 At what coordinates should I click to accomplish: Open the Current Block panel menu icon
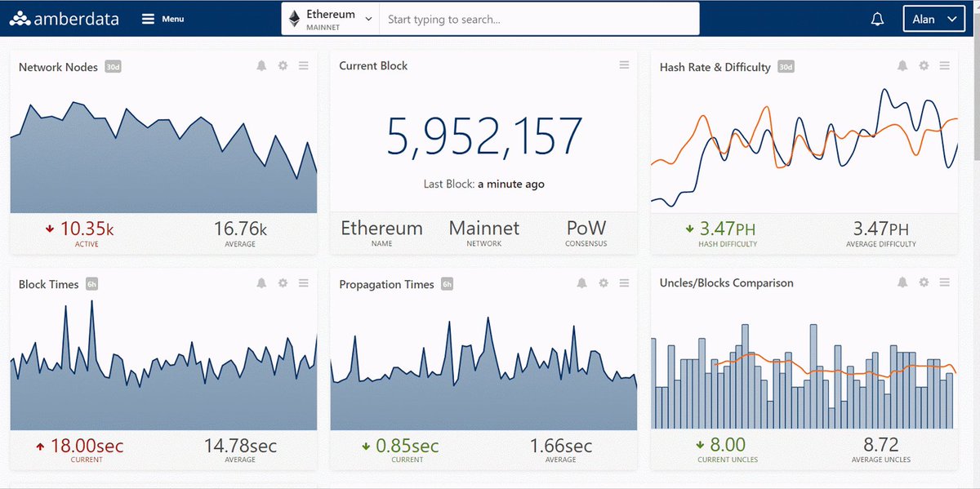(624, 65)
